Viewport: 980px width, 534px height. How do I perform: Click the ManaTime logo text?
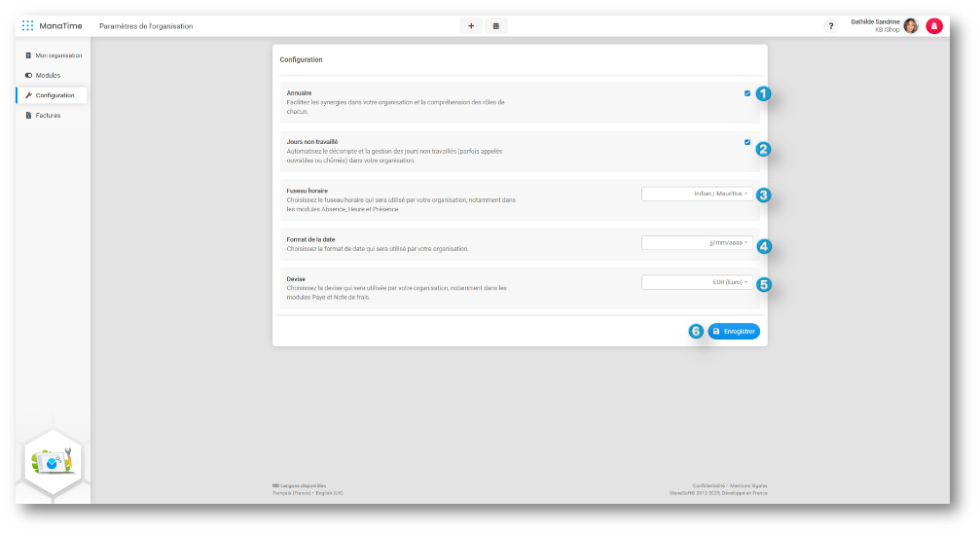pyautogui.click(x=60, y=26)
